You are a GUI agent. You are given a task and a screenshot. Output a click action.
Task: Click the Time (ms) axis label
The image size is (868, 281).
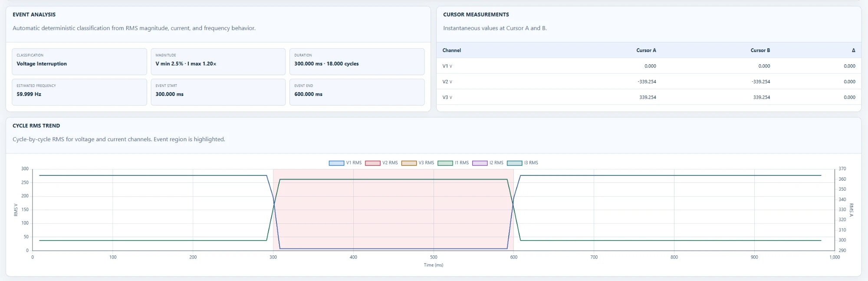[433, 265]
